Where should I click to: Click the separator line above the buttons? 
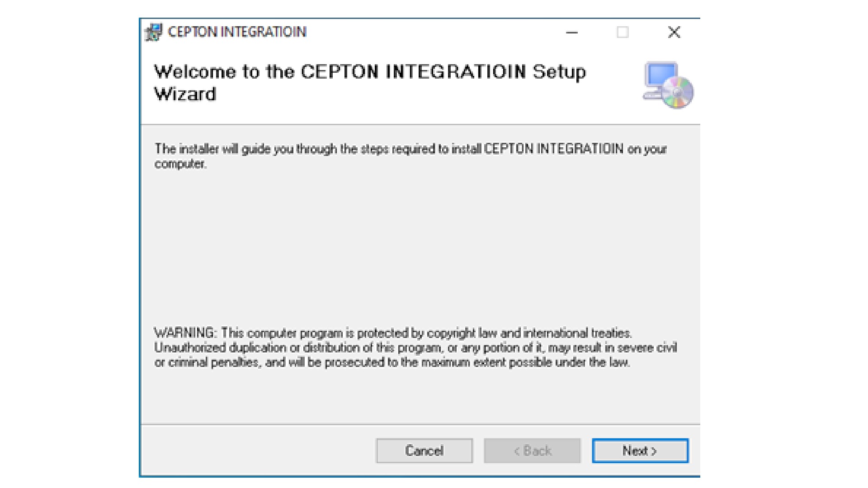pos(420,424)
